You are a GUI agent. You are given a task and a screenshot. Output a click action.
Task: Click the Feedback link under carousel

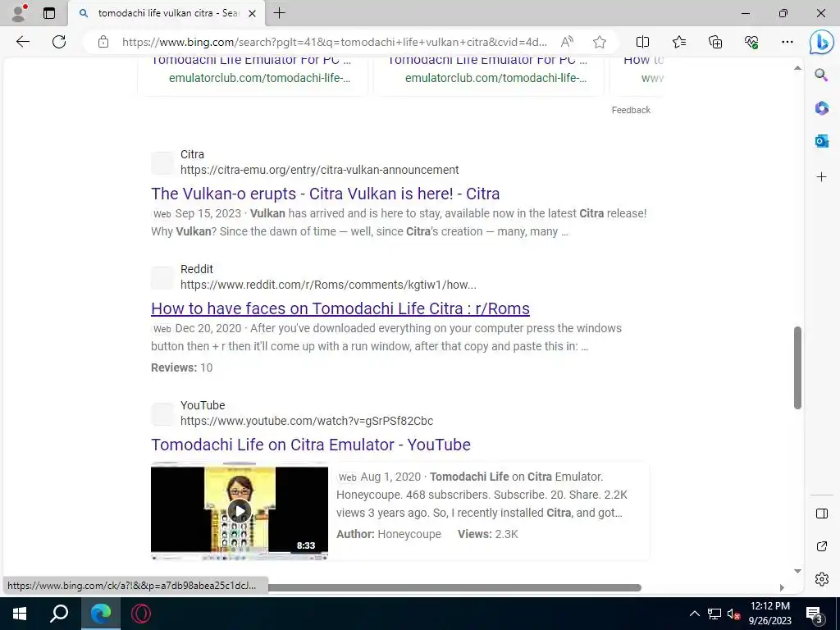point(631,110)
